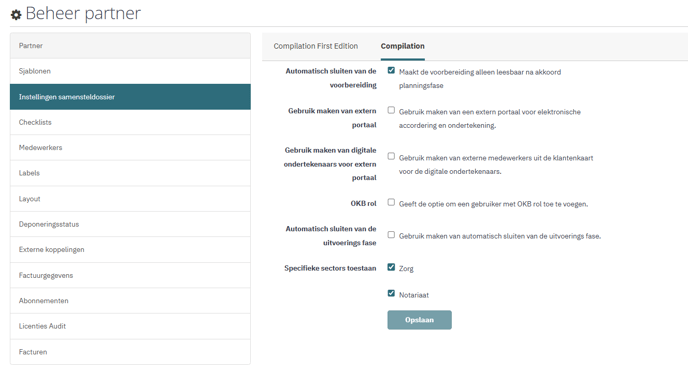Screen dimensions: 688x373
Task: Tick the digitale ondertekenaars checkbox
Action: click(x=391, y=156)
